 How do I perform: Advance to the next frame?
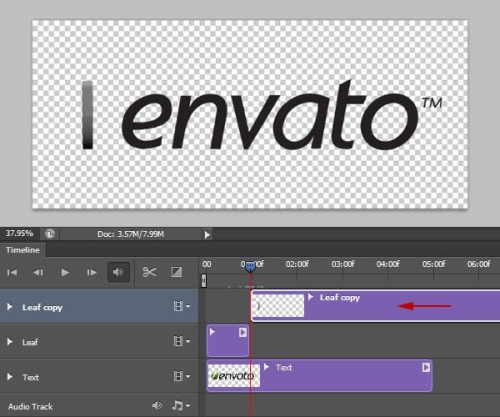coord(92,273)
